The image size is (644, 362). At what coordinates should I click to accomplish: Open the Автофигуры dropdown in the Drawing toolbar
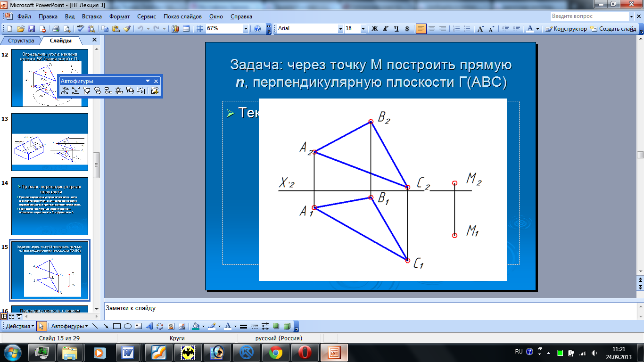pos(69,326)
